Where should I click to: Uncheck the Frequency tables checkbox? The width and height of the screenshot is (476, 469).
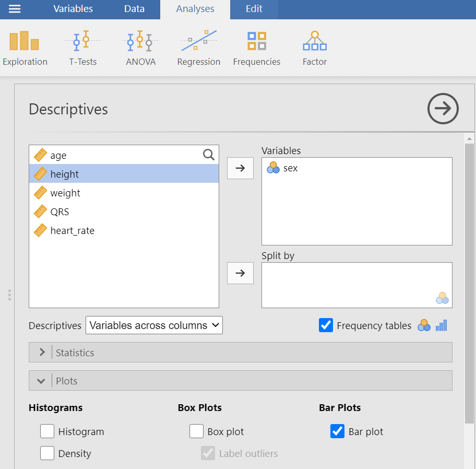[326, 325]
